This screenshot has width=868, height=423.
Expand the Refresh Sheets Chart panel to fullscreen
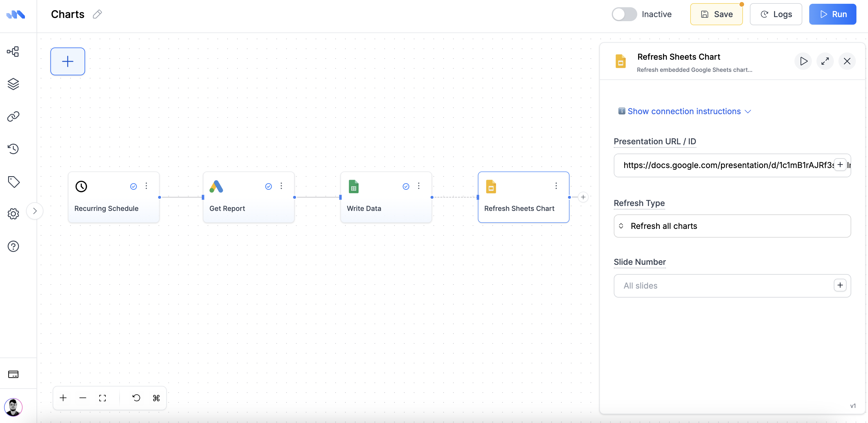825,61
